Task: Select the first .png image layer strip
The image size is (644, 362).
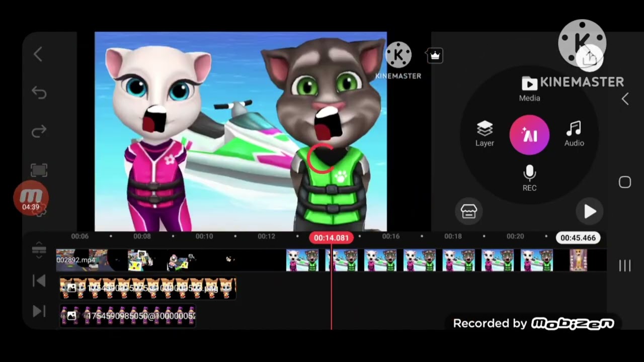Action: [148, 288]
